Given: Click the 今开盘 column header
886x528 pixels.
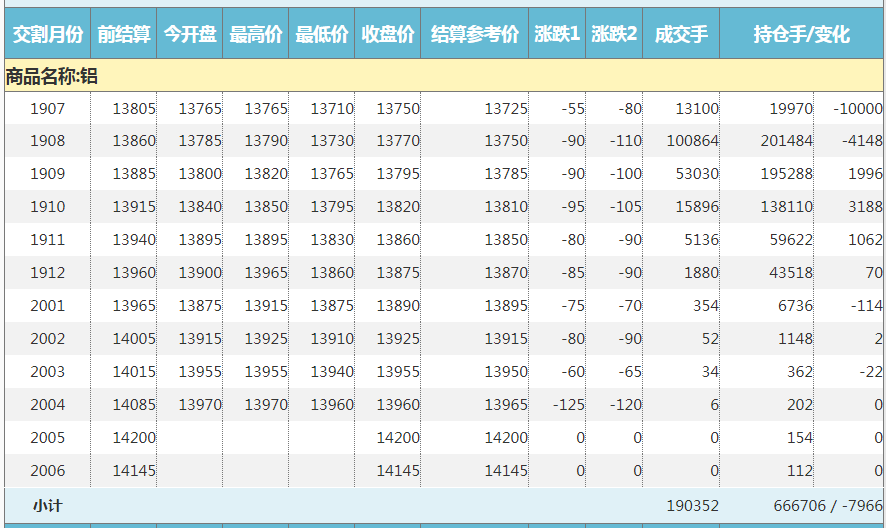Looking at the screenshot, I should pyautogui.click(x=190, y=35).
